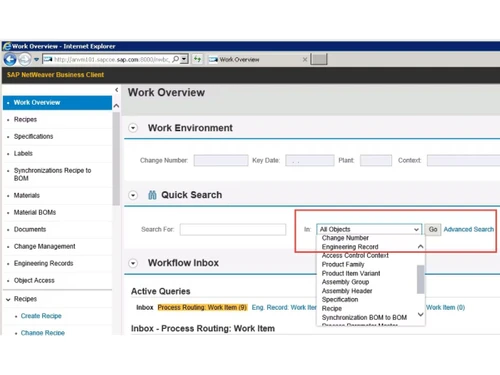The height and width of the screenshot is (375, 500).
Task: Open Recipes navigation item
Action: [x=25, y=119]
